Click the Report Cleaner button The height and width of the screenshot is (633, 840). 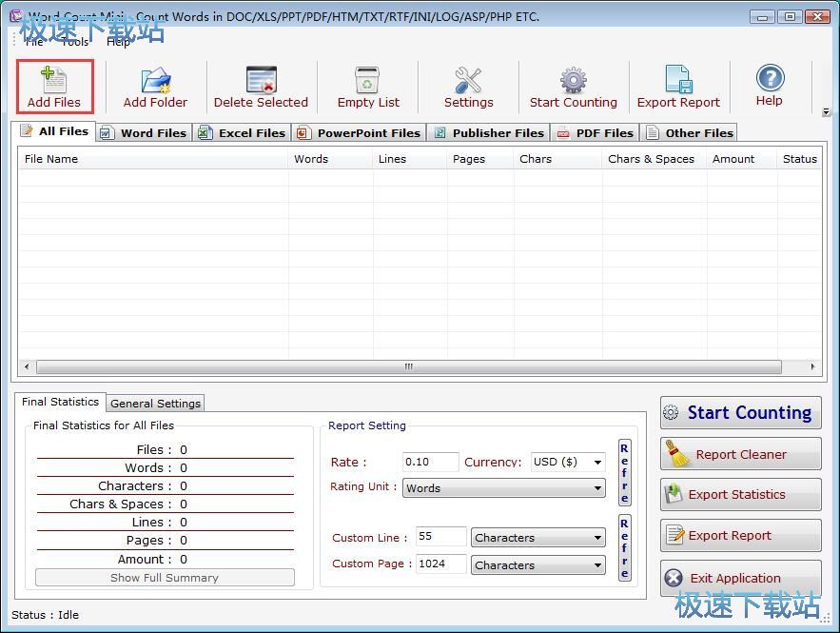tap(740, 454)
